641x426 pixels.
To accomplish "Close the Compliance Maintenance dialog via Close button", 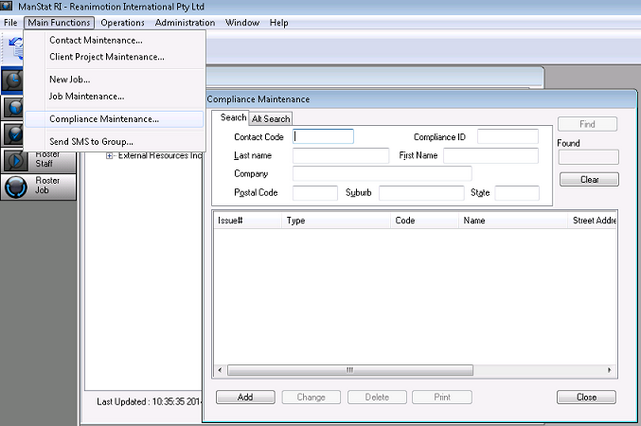I will click(588, 397).
